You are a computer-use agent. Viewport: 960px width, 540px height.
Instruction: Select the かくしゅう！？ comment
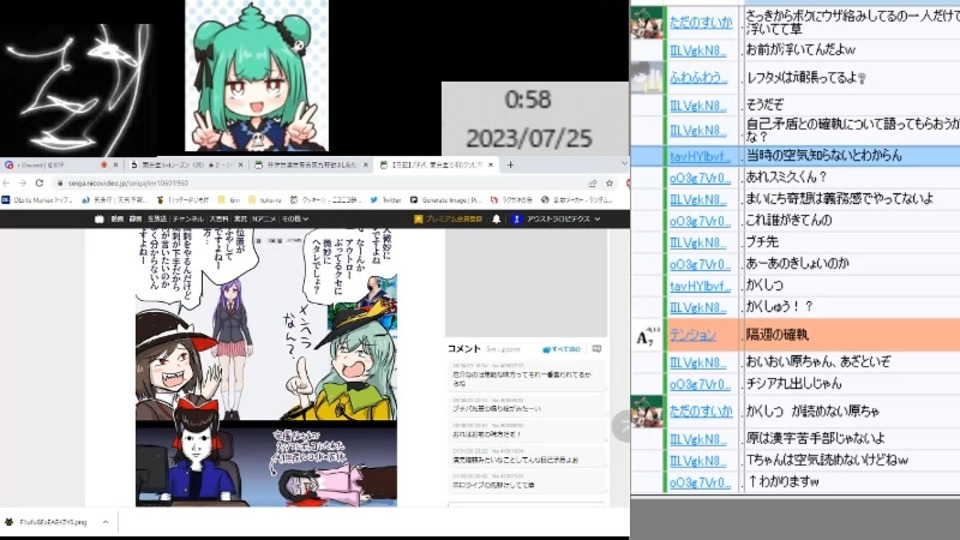pyautogui.click(x=779, y=307)
